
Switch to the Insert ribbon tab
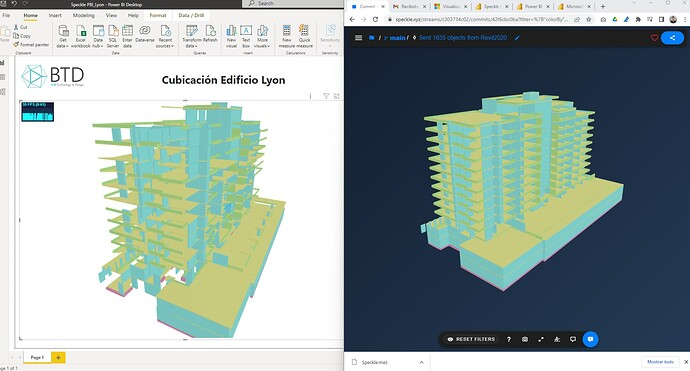point(55,15)
